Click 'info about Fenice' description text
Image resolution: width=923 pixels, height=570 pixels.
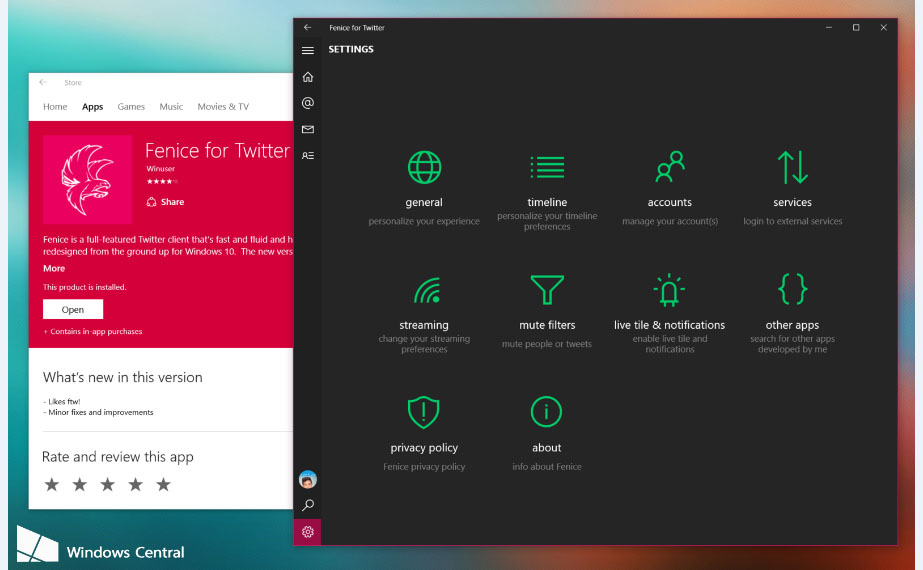point(547,466)
